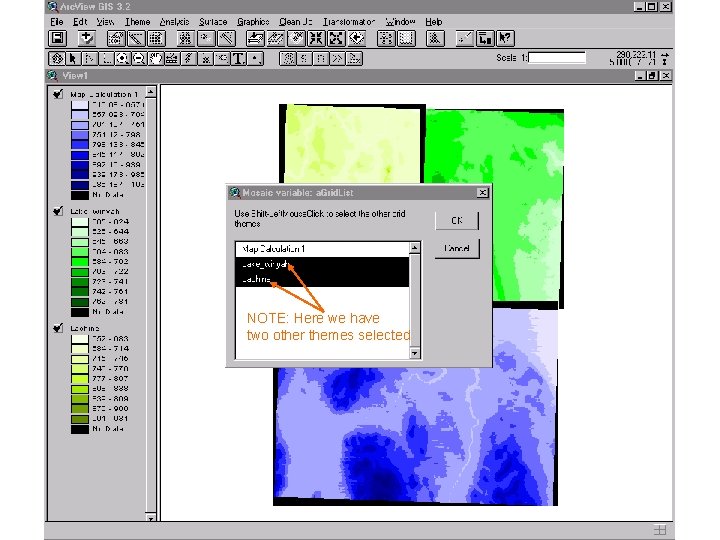The width and height of the screenshot is (720, 540).
Task: Select the Pan hand tool
Action: coord(156,58)
